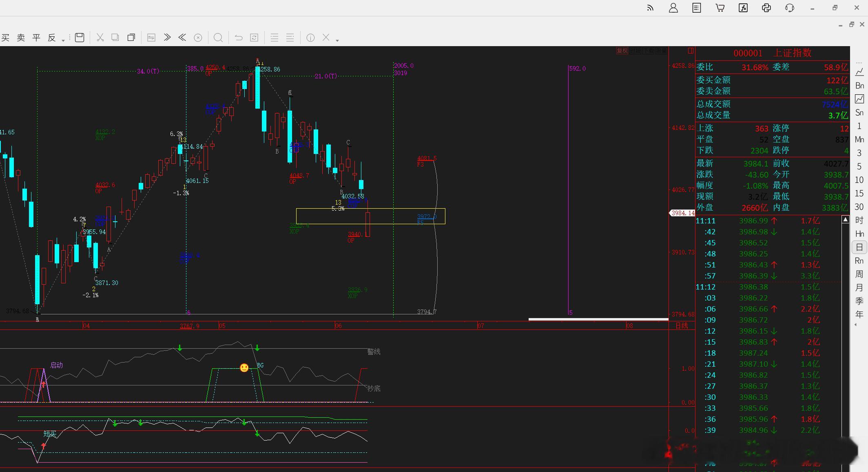
Task: Click the scissors cut icon
Action: point(100,38)
